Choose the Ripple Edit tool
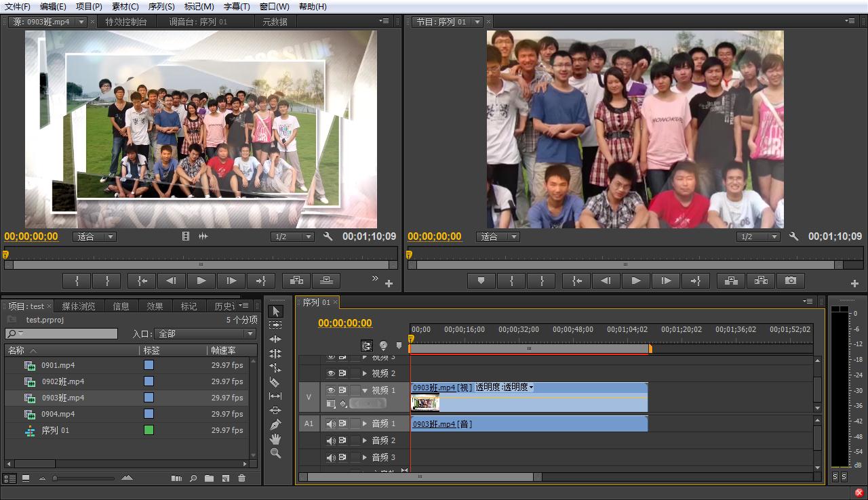This screenshot has height=500, width=868. pyautogui.click(x=275, y=339)
